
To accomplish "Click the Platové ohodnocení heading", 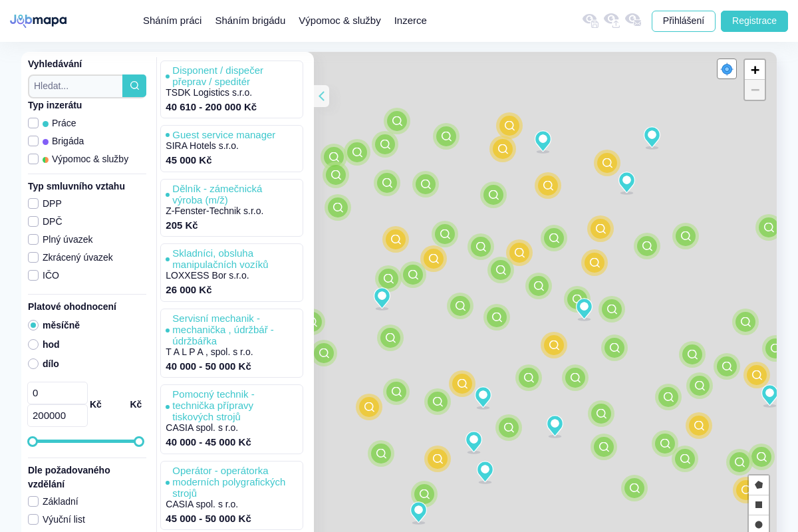I will pos(72,307).
